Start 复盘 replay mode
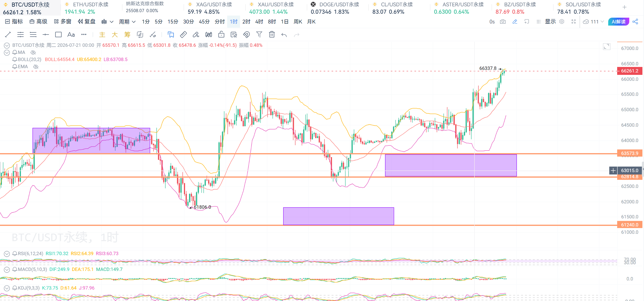Image resolution: width=644 pixels, height=301 pixels. pos(87,22)
